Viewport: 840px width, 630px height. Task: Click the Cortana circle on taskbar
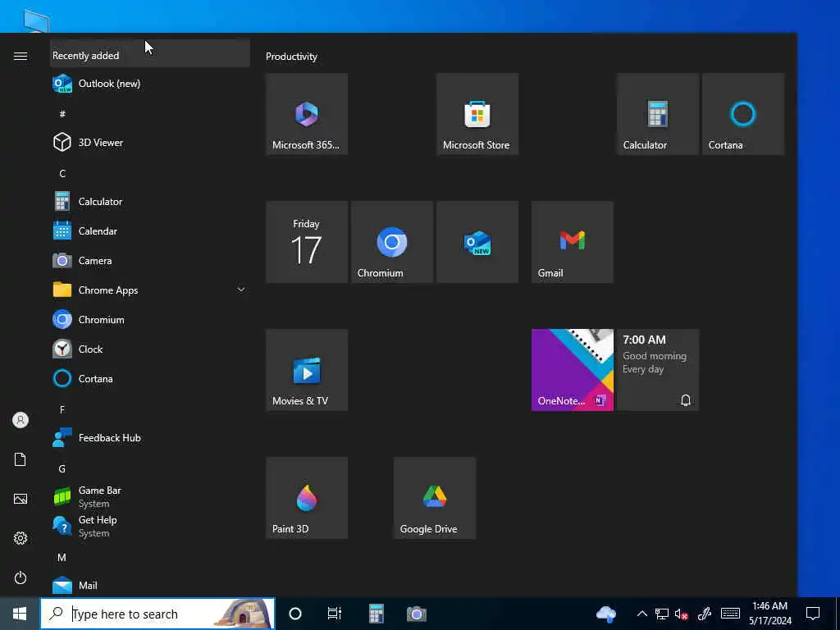[x=295, y=614]
